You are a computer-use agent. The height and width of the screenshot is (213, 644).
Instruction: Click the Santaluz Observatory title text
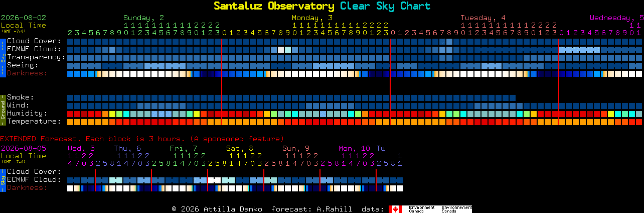click(x=274, y=6)
